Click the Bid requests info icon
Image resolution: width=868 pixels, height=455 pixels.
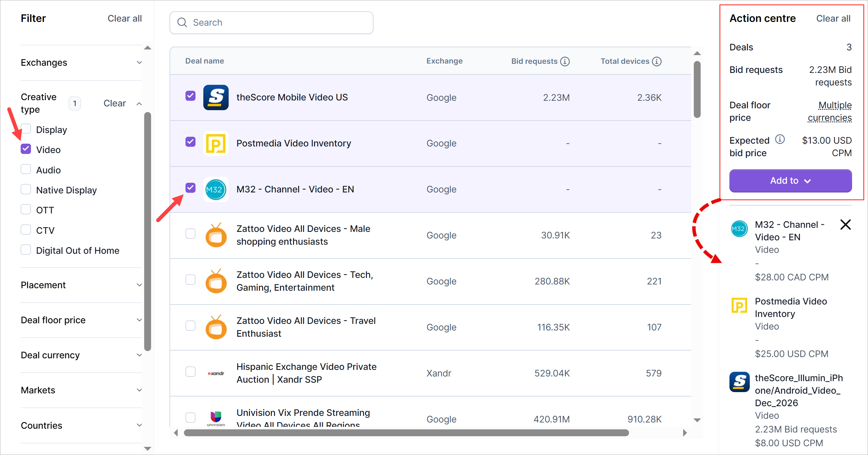(565, 61)
